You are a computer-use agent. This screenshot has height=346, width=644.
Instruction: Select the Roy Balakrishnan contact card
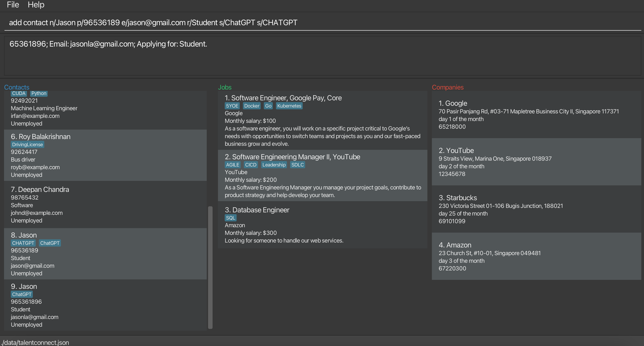pos(105,155)
